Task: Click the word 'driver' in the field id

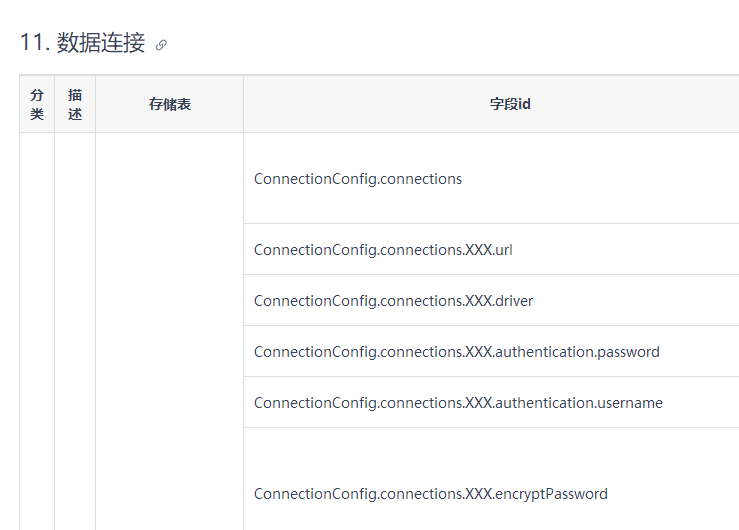Action: [513, 301]
